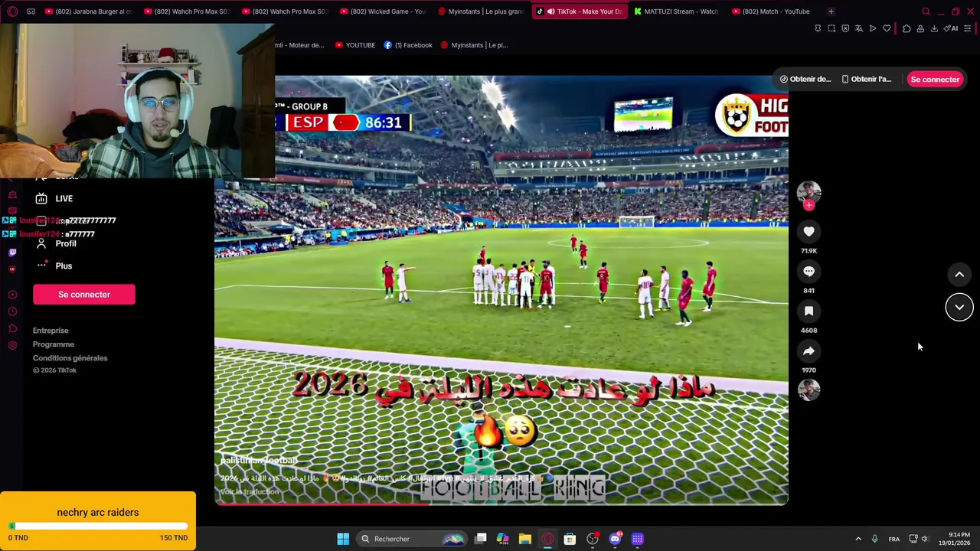Skip to the next video with down chevron
980x551 pixels.
(959, 307)
